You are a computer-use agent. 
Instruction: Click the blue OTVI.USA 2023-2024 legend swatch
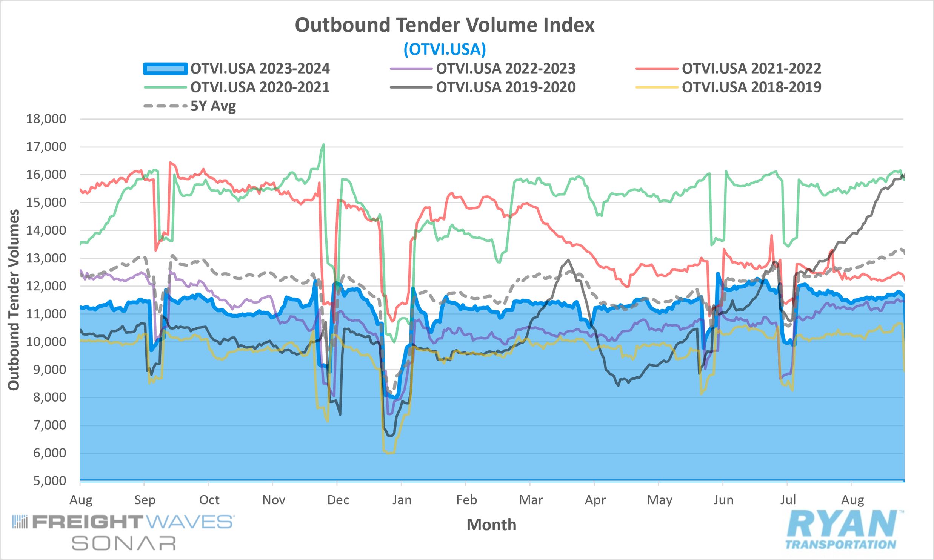(x=165, y=69)
